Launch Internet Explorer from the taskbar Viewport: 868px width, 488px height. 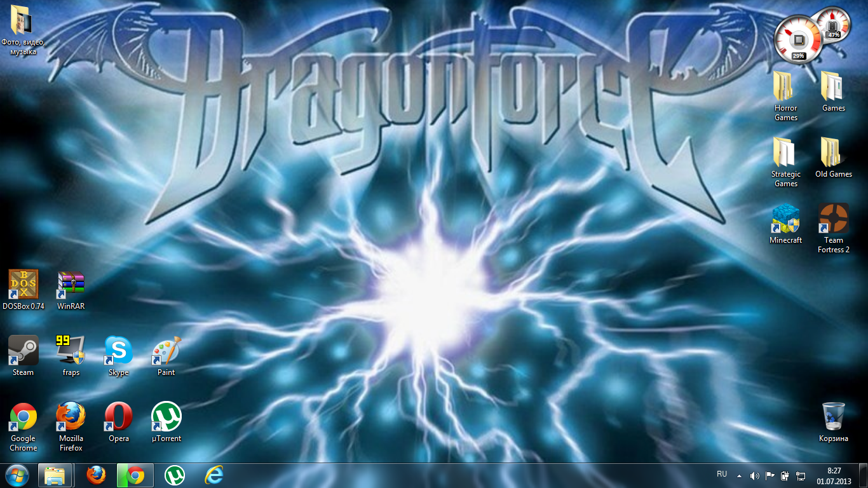(x=214, y=475)
